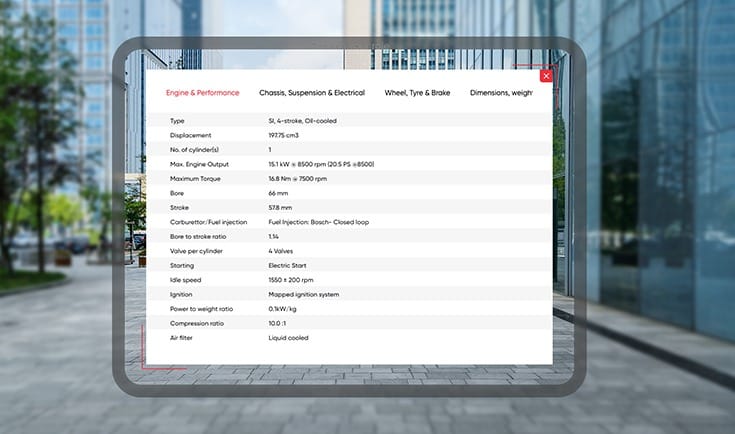
Task: Select the 'Liquid cooled' value
Action: [288, 338]
